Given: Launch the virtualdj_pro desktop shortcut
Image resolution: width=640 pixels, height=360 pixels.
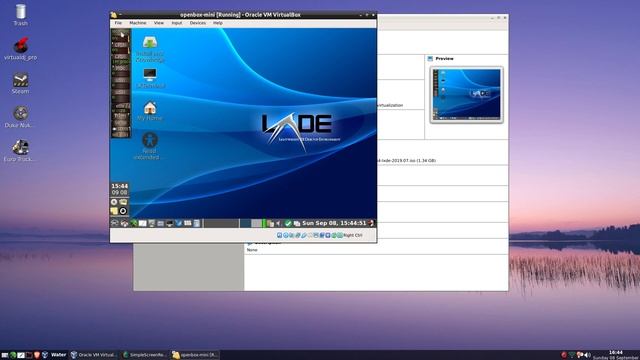Looking at the screenshot, I should click(x=20, y=49).
